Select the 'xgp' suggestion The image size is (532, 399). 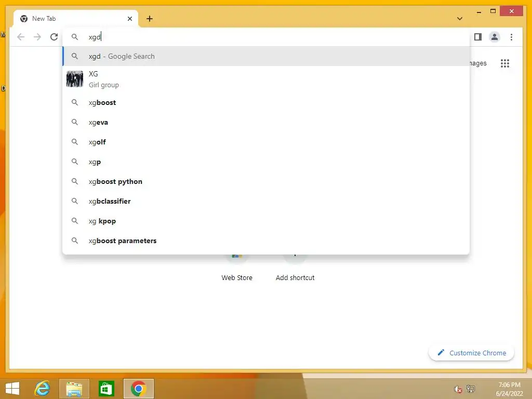point(266,162)
